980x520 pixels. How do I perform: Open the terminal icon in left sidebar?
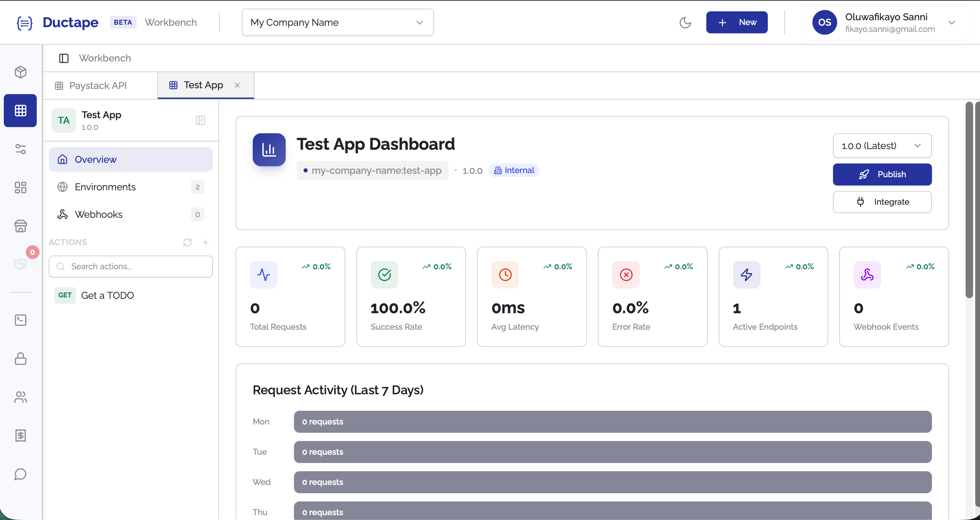click(x=21, y=320)
